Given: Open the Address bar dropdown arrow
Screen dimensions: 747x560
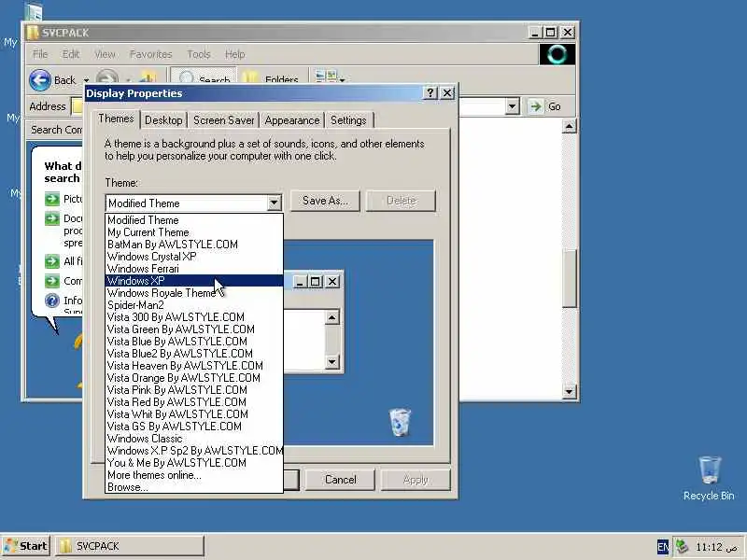Looking at the screenshot, I should [512, 106].
